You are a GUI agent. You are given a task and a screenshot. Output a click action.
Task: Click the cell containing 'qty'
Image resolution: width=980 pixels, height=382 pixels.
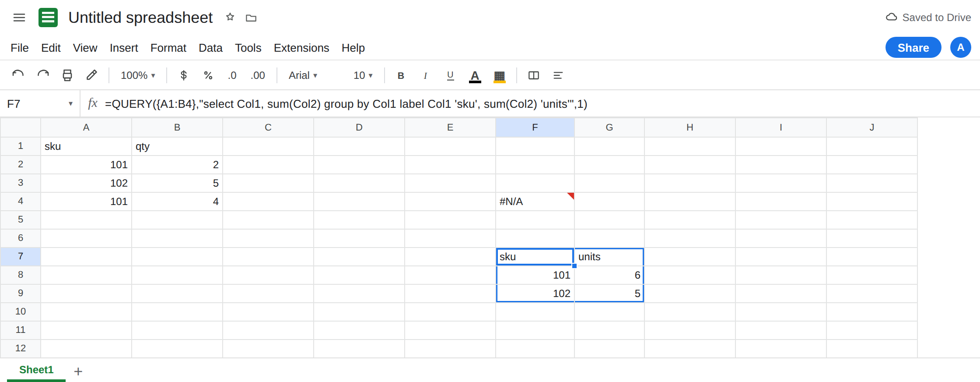[x=177, y=146]
